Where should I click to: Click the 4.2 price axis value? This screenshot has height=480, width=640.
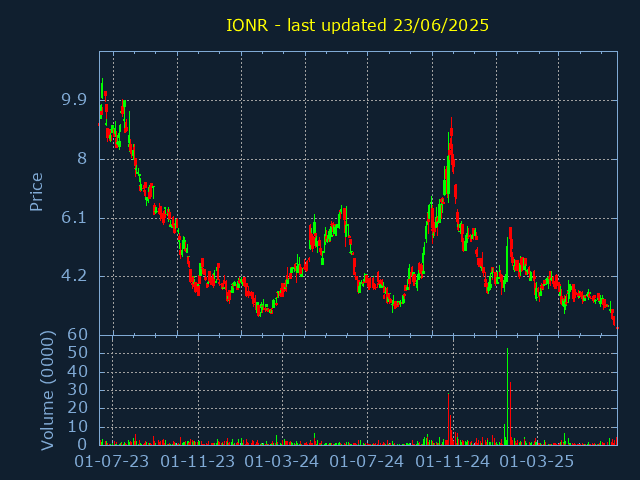tap(74, 276)
